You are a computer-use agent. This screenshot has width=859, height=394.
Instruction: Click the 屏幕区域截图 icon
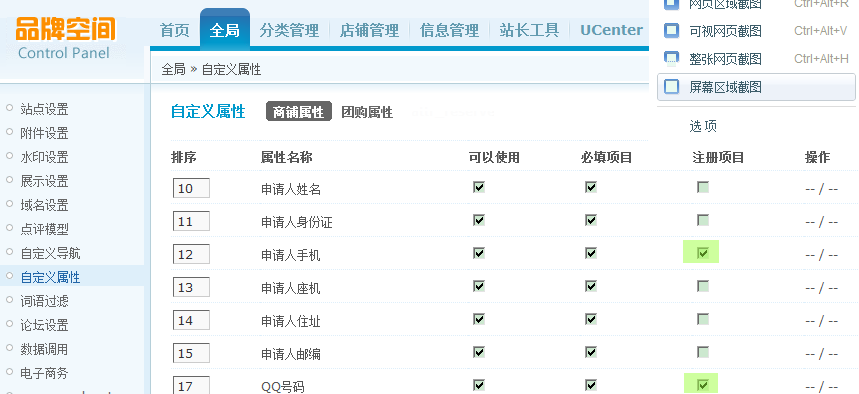(672, 87)
